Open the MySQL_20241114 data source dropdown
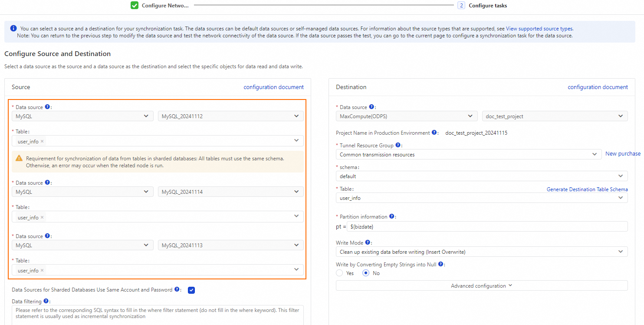 (x=230, y=192)
